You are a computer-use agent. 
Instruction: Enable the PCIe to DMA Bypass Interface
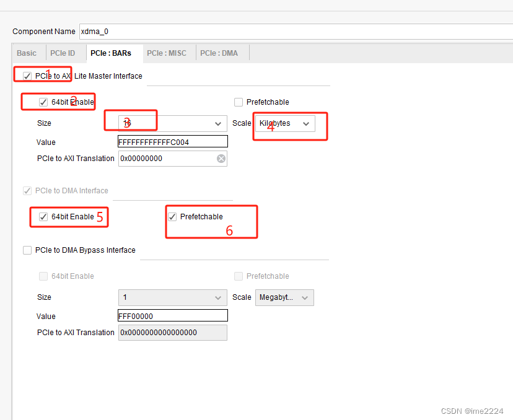tap(27, 250)
